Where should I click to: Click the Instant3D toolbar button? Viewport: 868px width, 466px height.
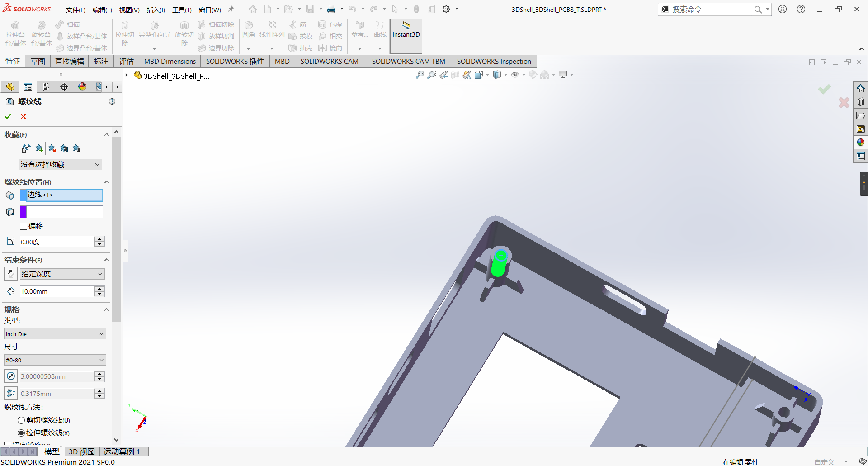pos(406,30)
